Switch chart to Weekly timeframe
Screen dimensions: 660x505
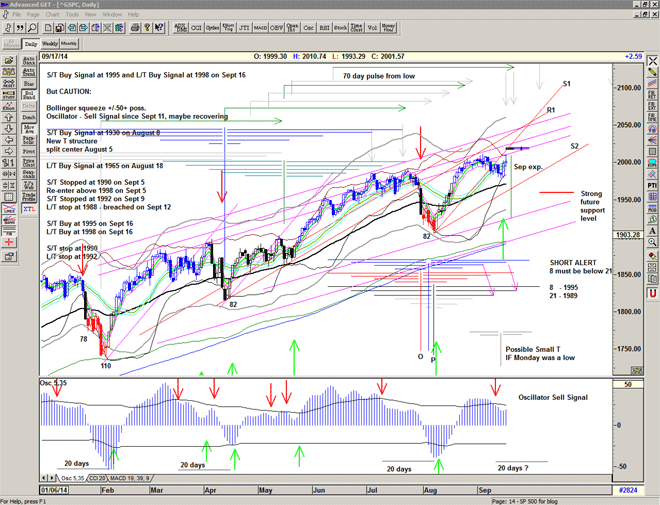tap(48, 45)
